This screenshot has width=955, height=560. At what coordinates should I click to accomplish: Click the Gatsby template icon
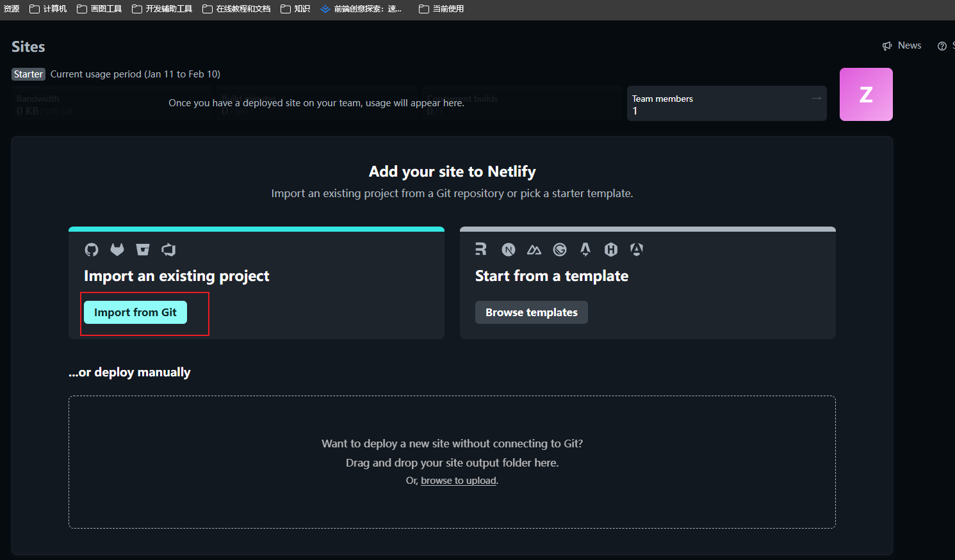[x=560, y=250]
